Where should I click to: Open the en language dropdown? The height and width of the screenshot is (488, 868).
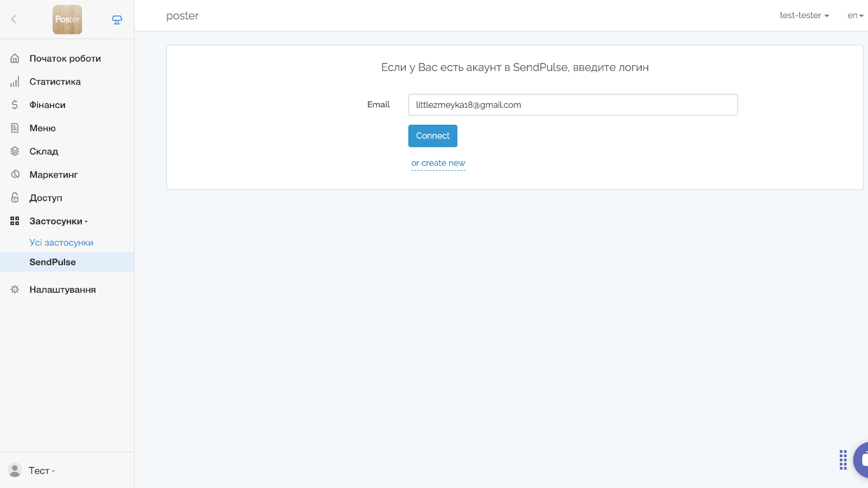pyautogui.click(x=855, y=16)
